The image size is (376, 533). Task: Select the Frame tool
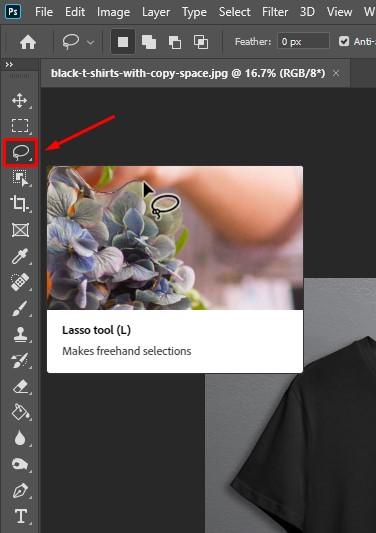(20, 230)
